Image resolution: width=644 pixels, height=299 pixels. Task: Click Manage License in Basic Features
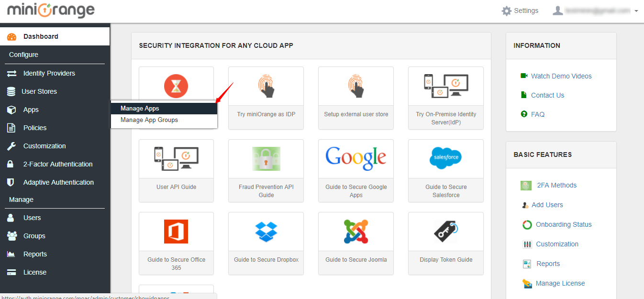point(560,283)
